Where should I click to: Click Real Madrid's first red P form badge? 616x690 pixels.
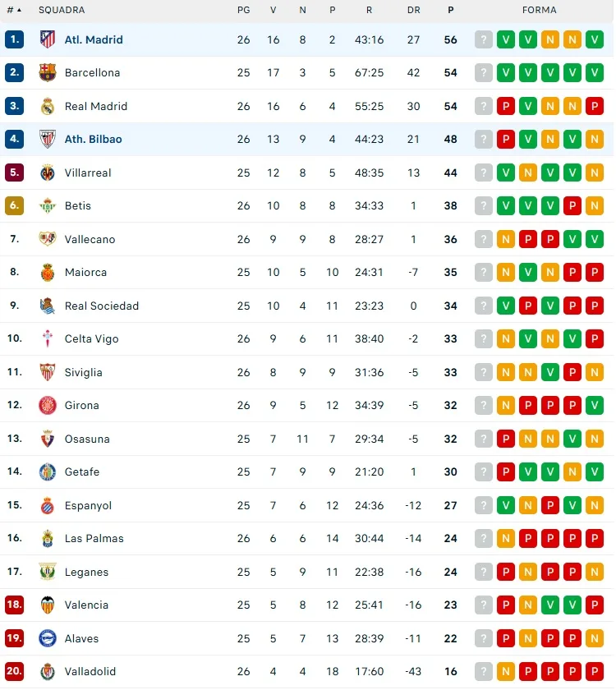pos(506,106)
